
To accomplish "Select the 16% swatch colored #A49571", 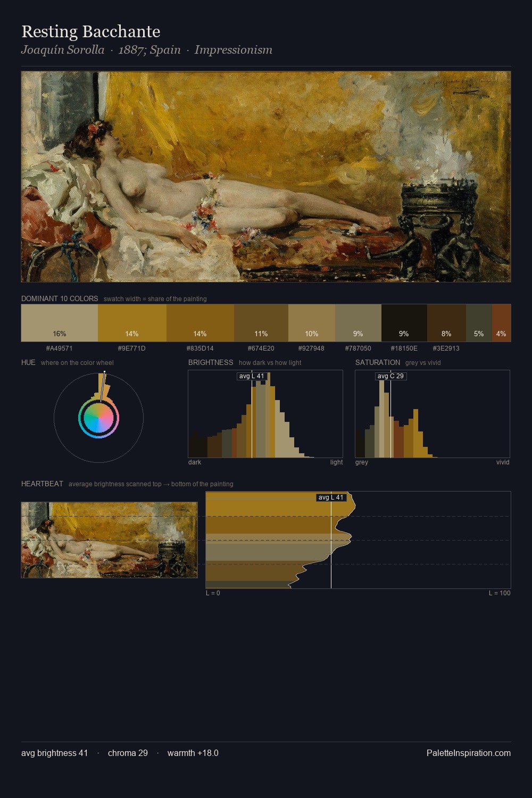I will tap(60, 323).
